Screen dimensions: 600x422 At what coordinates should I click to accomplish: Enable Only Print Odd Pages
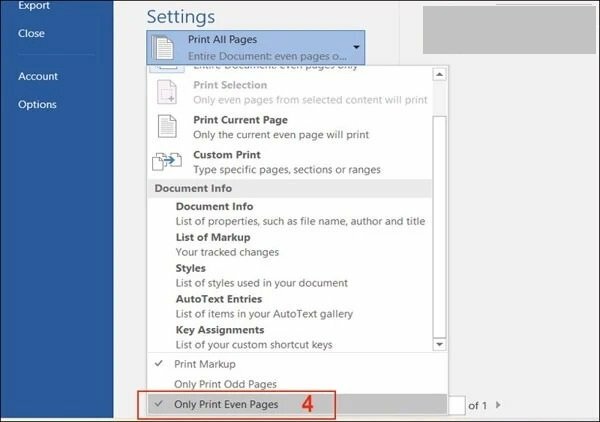(x=225, y=385)
